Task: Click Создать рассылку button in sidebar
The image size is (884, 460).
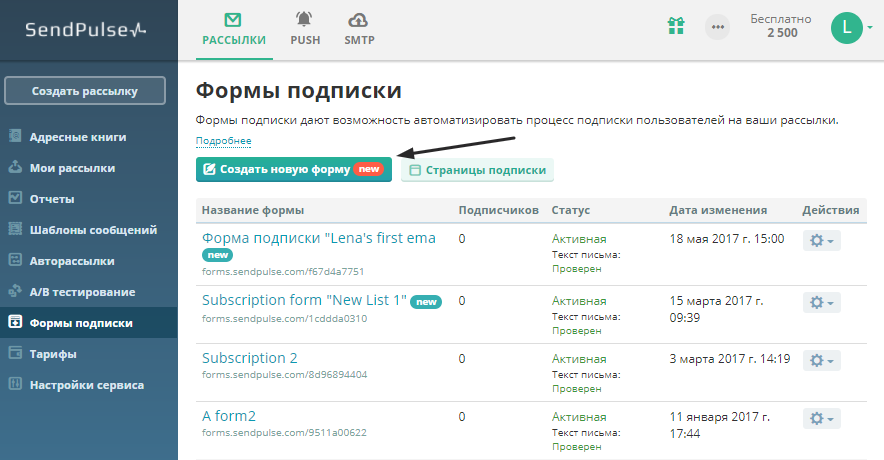Action: coord(84,91)
